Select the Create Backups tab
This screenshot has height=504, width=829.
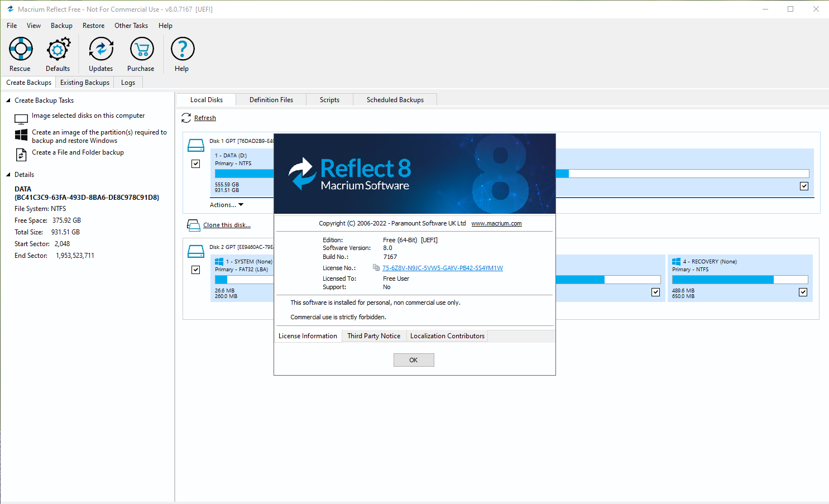click(28, 83)
